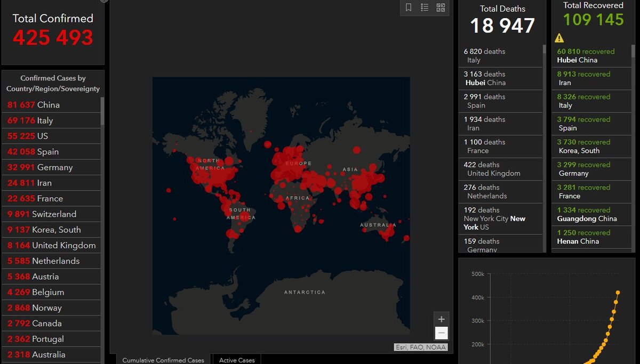Click 422 deaths United Kingdom entry
The width and height of the screenshot is (640, 364).
(500, 169)
